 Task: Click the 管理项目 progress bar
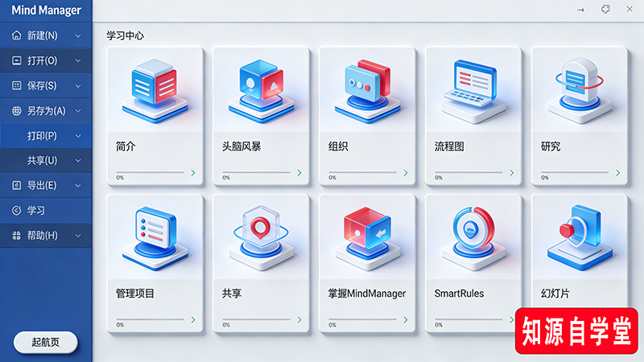(150, 319)
